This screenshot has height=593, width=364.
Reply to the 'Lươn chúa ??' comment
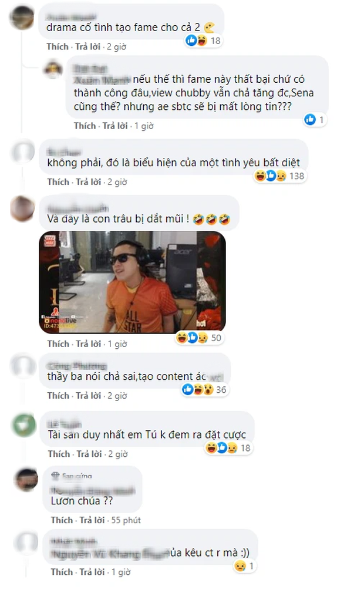point(92,520)
